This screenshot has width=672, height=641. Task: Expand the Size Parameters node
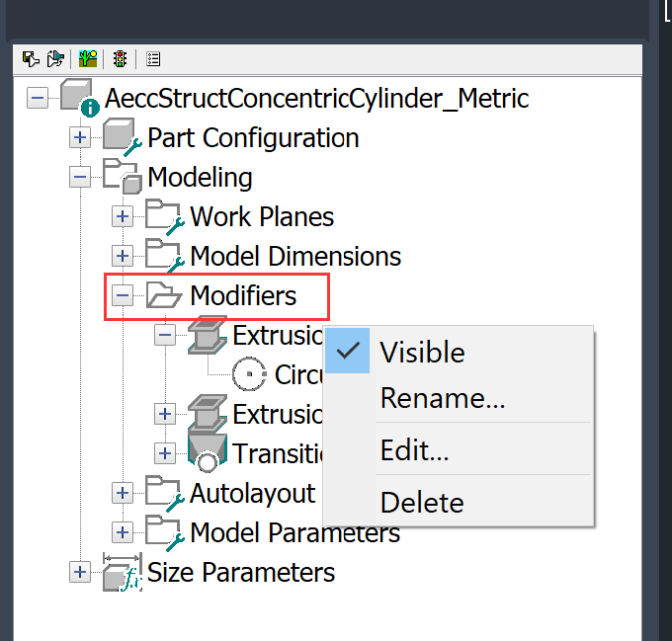click(80, 572)
